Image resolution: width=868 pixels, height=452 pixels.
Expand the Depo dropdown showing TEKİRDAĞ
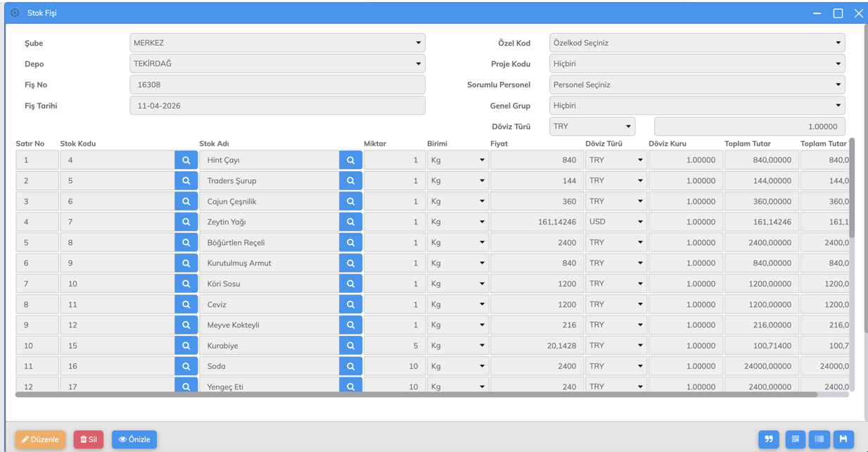tap(277, 64)
